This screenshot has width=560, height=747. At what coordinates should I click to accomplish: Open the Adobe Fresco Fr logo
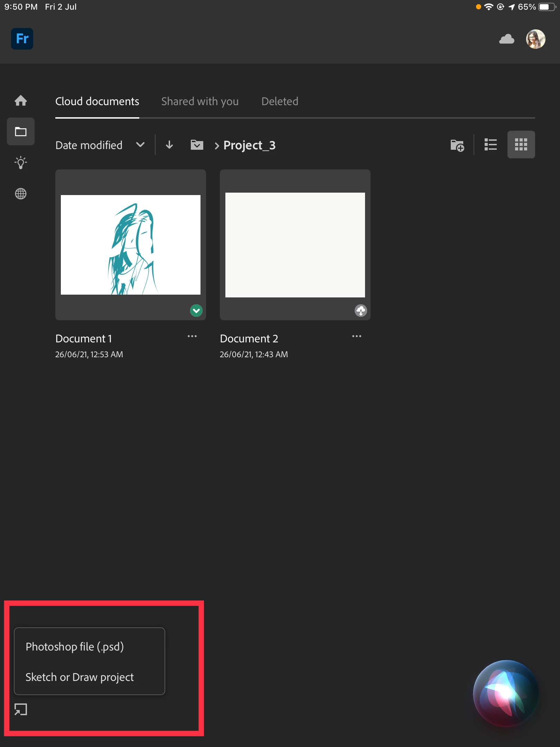point(22,39)
